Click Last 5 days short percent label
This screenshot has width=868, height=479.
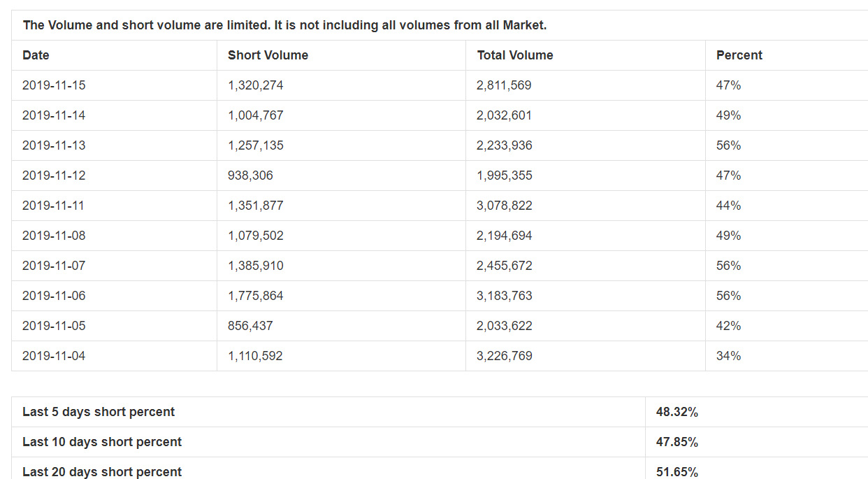point(99,412)
